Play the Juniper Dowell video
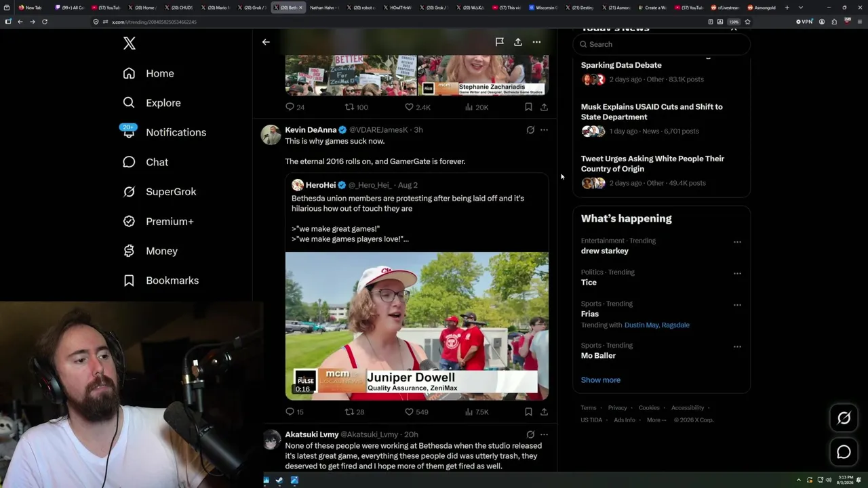Viewport: 868px width, 488px height. click(417, 326)
